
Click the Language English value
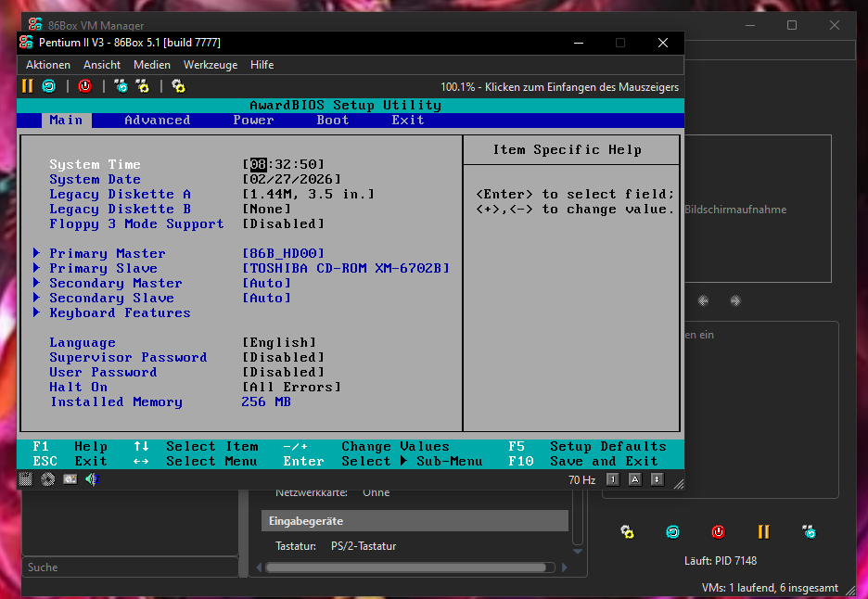[279, 343]
